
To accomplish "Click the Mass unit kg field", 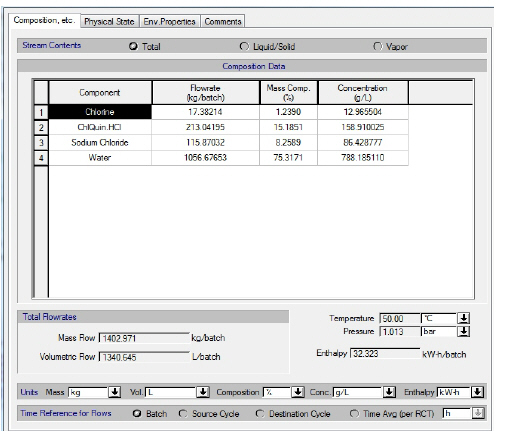I will tap(88, 392).
